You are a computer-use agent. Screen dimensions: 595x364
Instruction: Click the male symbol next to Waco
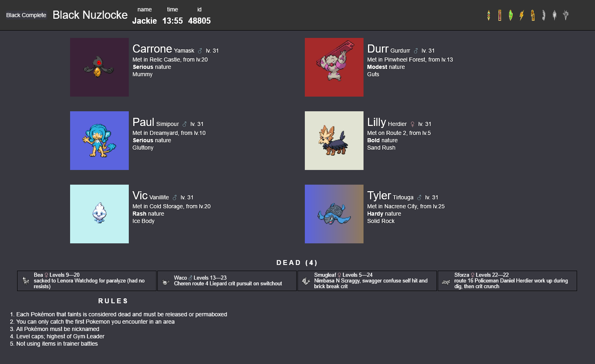pos(190,278)
